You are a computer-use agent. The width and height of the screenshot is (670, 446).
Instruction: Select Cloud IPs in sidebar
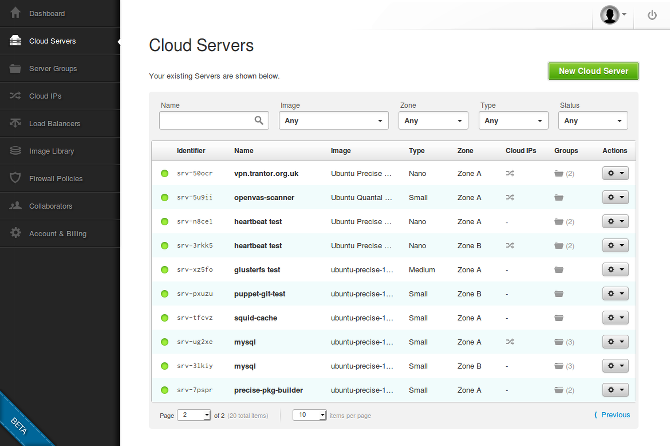[60, 96]
